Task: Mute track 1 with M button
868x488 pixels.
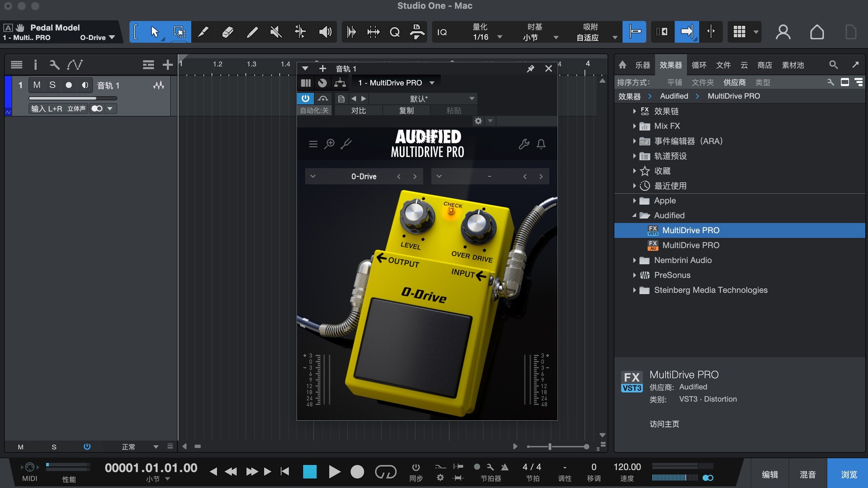Action: 37,85
